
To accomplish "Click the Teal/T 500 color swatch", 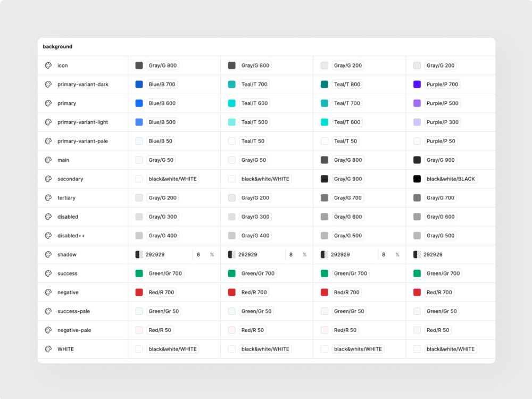I will coord(232,122).
